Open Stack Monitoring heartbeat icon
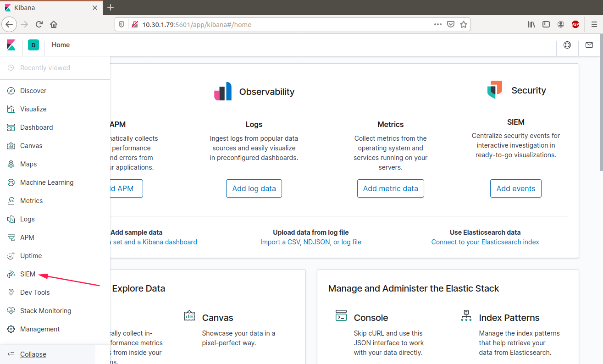 [11, 311]
